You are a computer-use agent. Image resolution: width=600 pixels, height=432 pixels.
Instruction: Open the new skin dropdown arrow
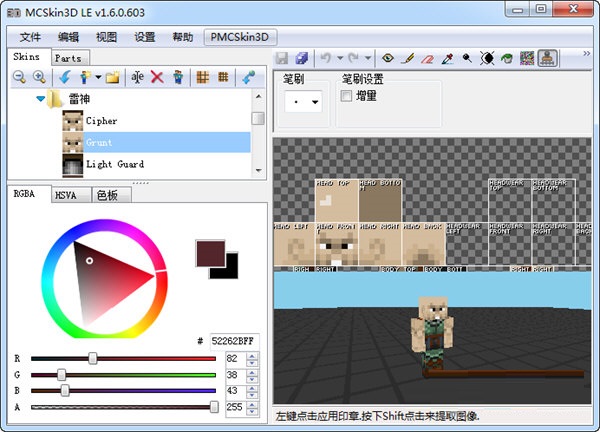click(98, 77)
